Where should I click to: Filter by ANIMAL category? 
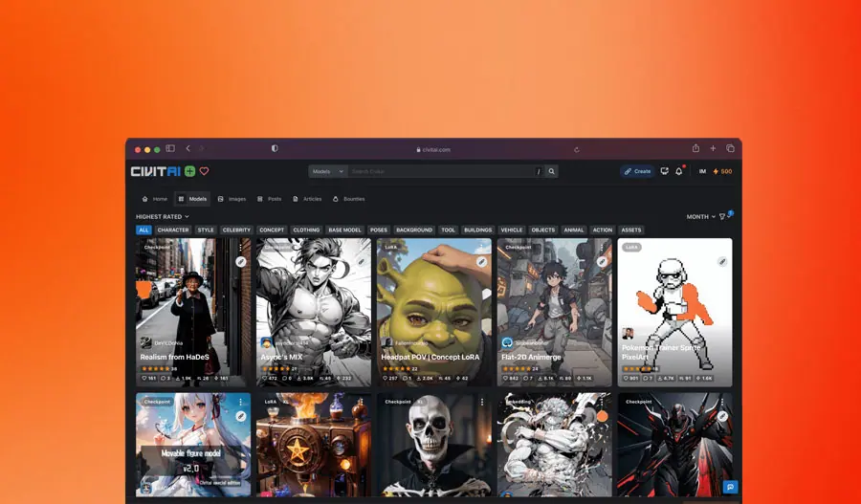tap(574, 230)
